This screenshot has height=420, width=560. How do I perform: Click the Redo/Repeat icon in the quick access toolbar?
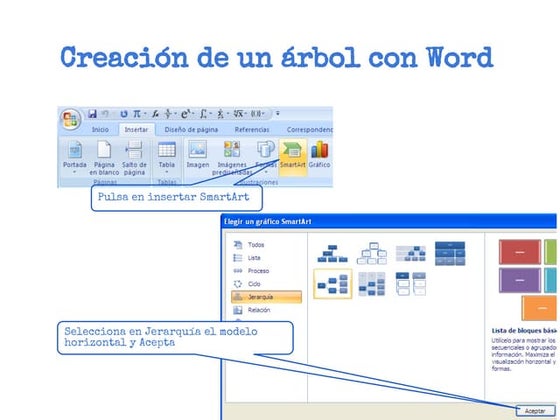(124, 114)
